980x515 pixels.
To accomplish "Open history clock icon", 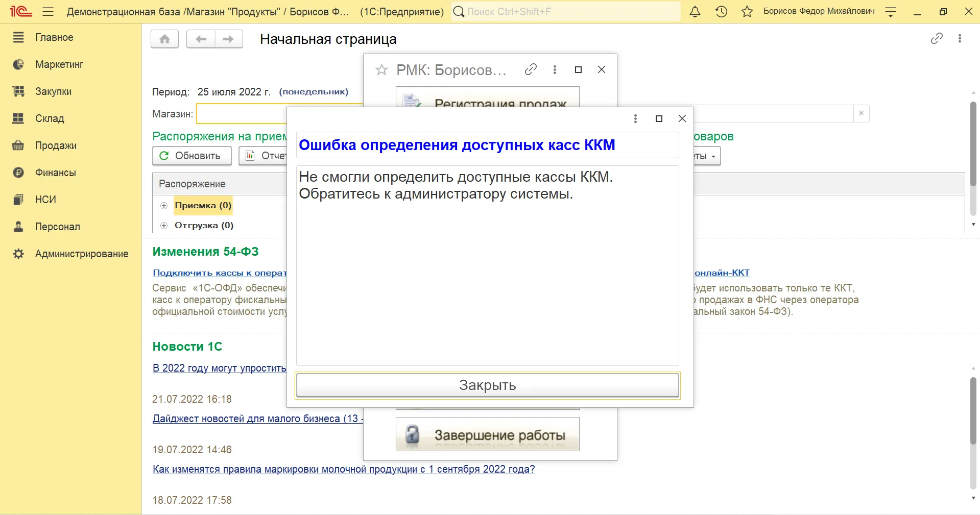I will [x=721, y=12].
